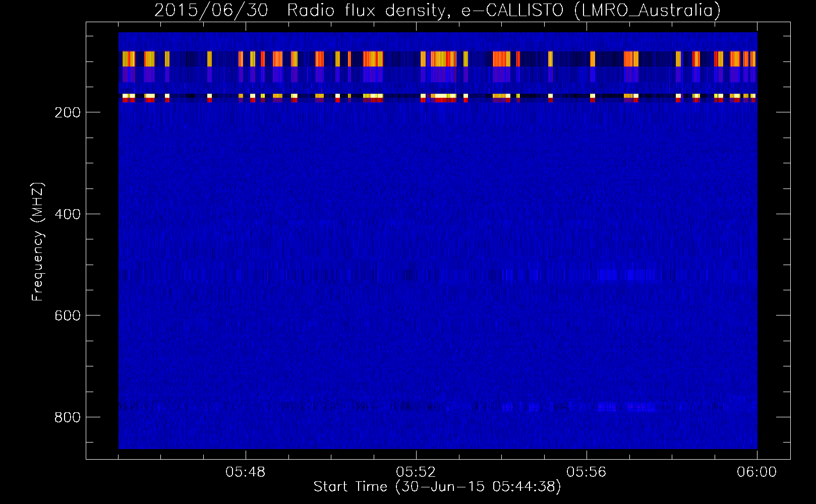Image resolution: width=816 pixels, height=504 pixels.
Task: Click the 05:48 time tick label
Action: 246,472
